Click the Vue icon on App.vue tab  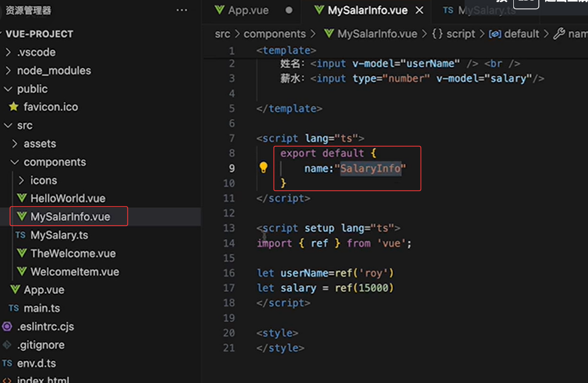tap(220, 10)
